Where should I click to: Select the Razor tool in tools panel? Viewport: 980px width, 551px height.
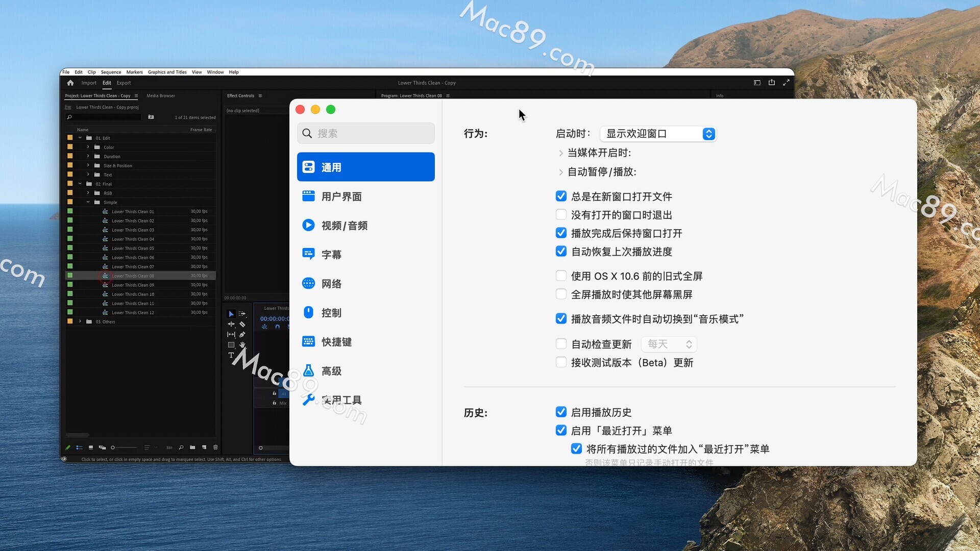242,324
